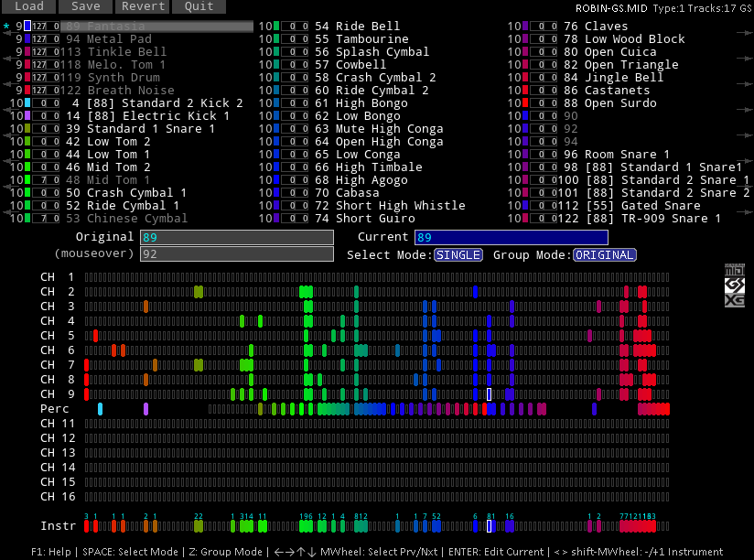
Task: Click the Original instrument number field
Action: click(236, 238)
